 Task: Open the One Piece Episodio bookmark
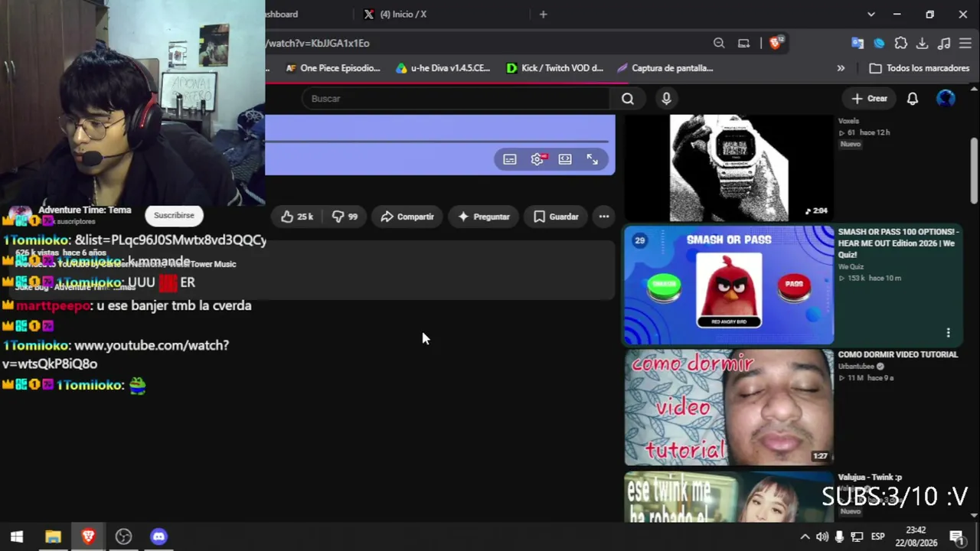click(x=332, y=68)
